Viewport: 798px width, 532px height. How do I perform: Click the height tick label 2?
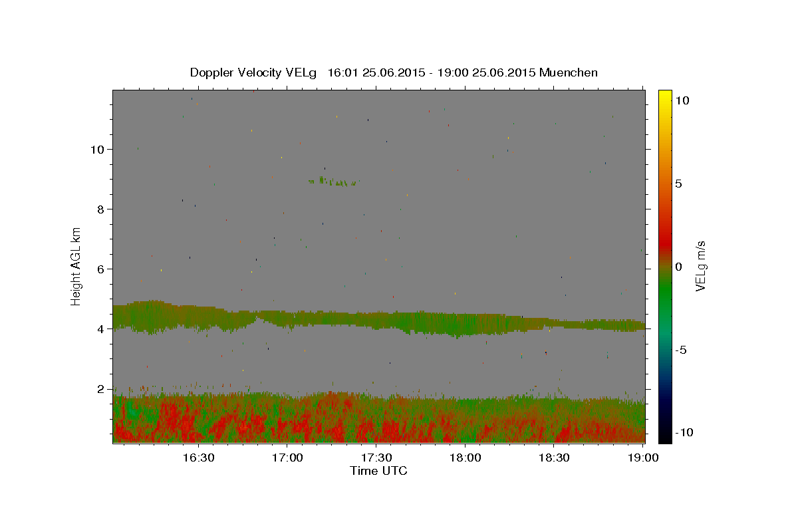point(101,389)
